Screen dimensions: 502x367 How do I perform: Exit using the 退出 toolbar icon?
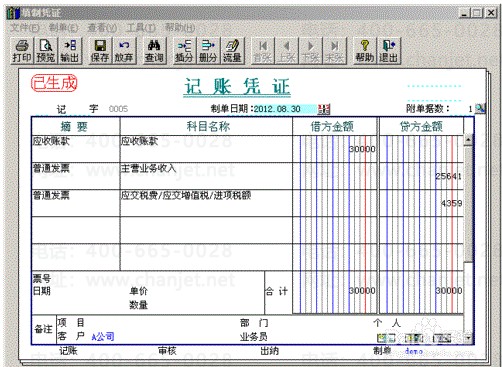pos(389,51)
